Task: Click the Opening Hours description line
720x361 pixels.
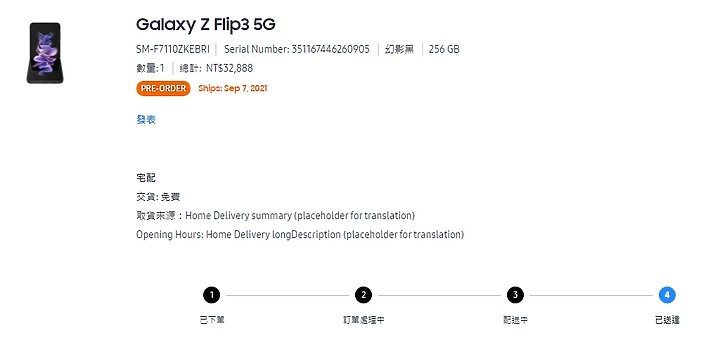Action: (300, 235)
